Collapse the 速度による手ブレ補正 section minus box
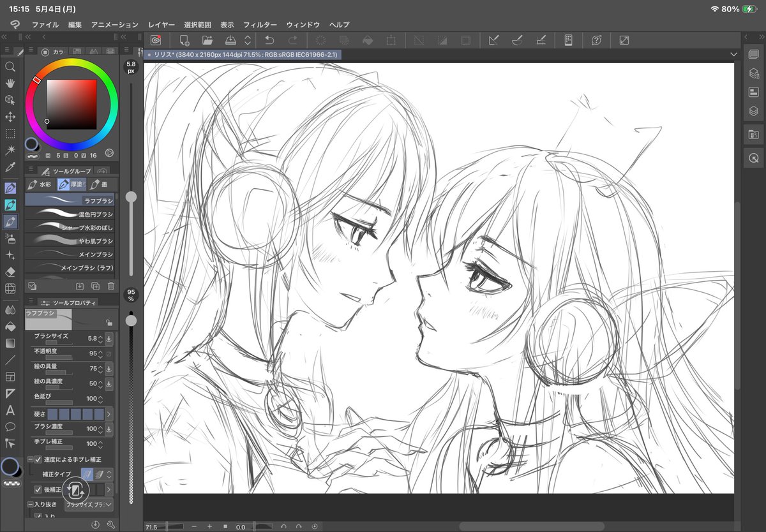This screenshot has height=532, width=766. (29, 459)
